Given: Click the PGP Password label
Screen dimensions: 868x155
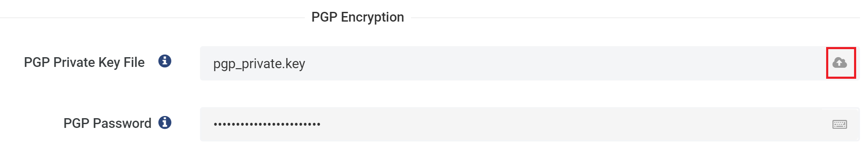Looking at the screenshot, I should [x=107, y=123].
